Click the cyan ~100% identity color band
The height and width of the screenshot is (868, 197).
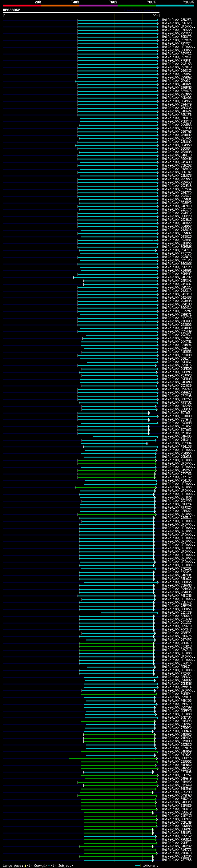[175, 6]
